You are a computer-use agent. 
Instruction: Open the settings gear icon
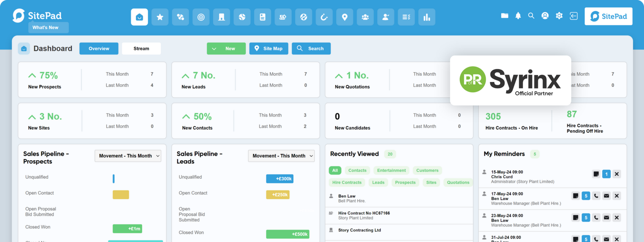[x=559, y=16]
